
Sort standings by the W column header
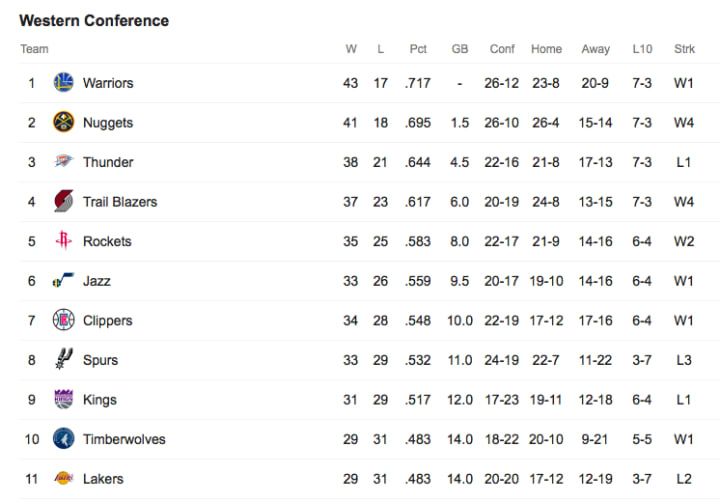(x=351, y=49)
